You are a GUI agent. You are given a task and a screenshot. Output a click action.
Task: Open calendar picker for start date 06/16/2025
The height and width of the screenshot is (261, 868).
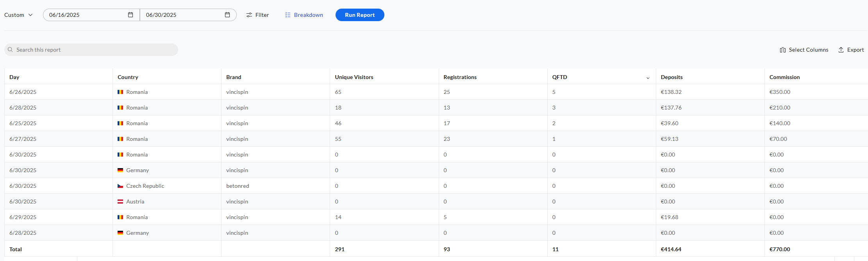(x=130, y=15)
